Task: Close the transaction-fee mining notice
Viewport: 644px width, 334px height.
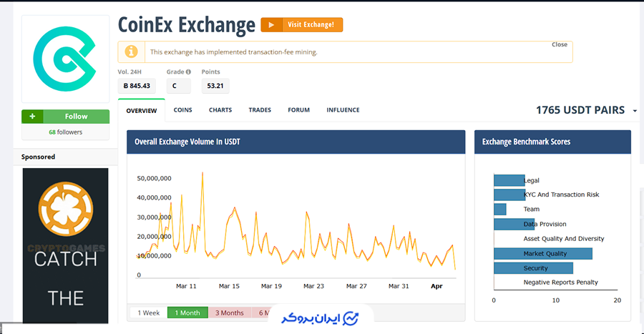Action: click(559, 44)
